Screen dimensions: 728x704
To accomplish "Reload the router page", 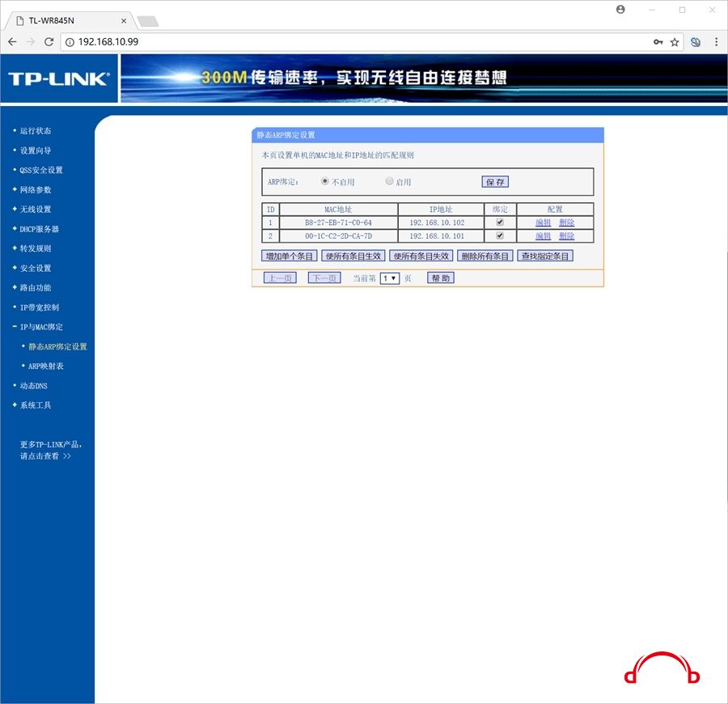I will 49,42.
